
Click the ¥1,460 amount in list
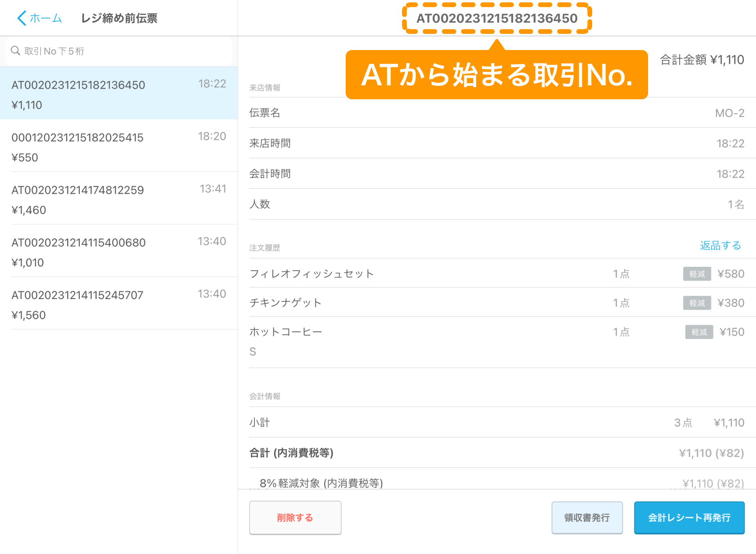(x=29, y=210)
